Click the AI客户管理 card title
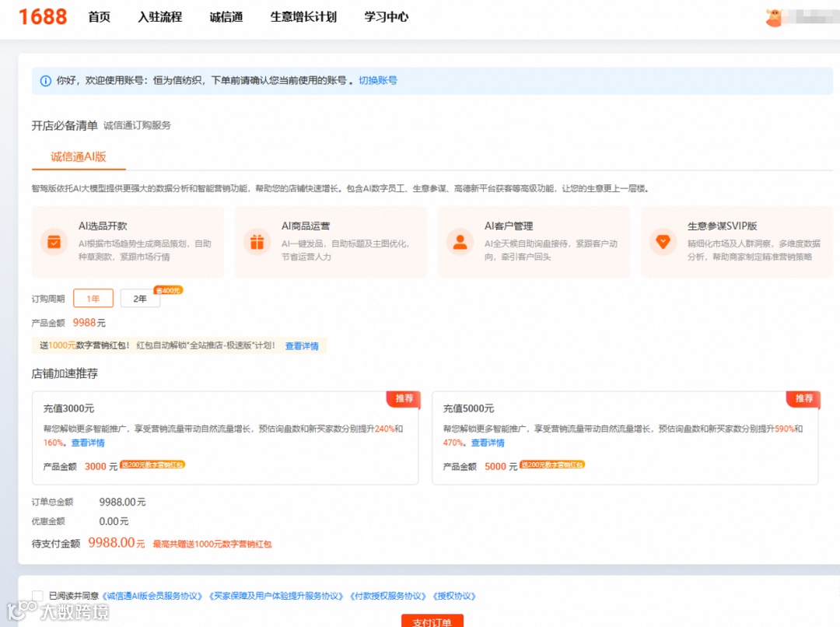The height and width of the screenshot is (627, 840). (509, 226)
